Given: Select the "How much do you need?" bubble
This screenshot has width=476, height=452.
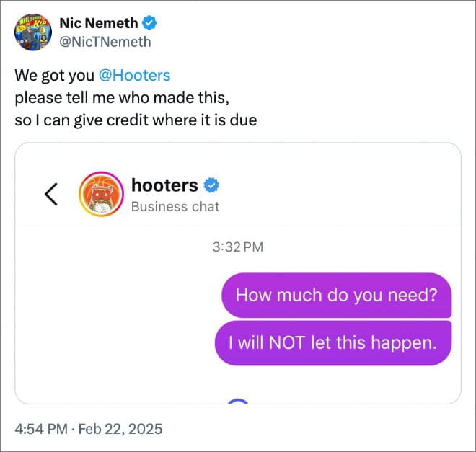Looking at the screenshot, I should point(336,295).
